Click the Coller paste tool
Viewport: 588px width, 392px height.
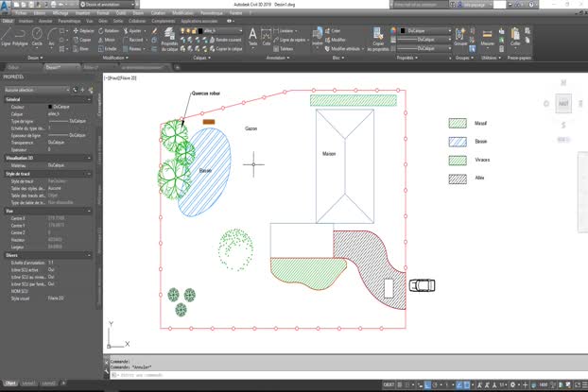click(x=515, y=37)
